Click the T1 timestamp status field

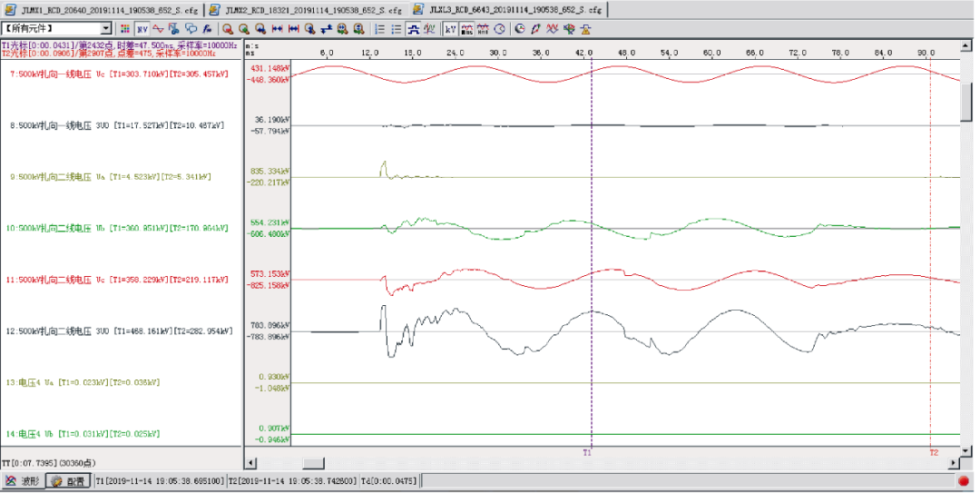point(160,481)
